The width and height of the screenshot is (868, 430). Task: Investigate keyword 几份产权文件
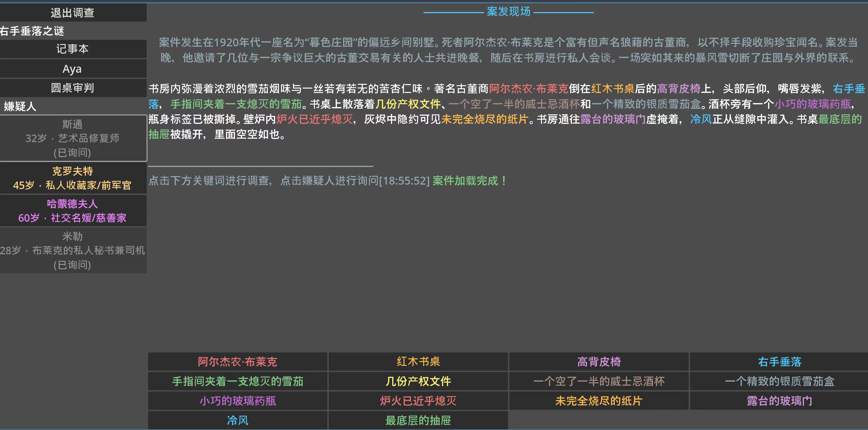point(418,381)
